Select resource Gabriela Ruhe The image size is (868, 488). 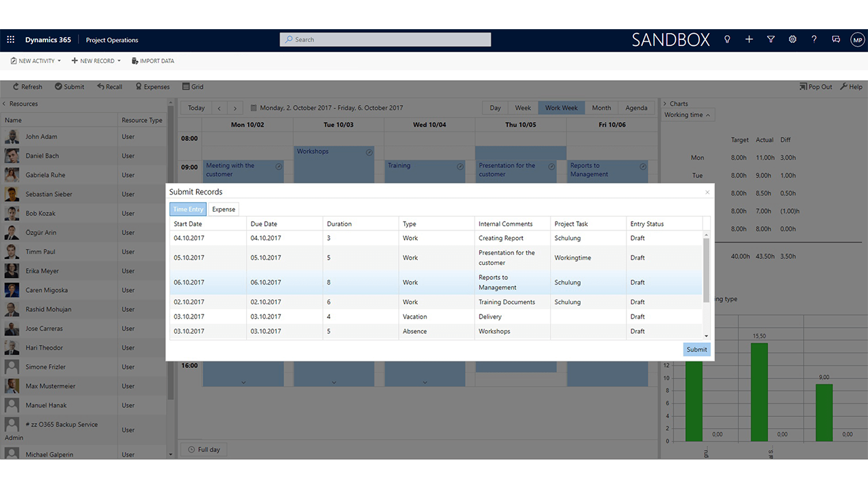click(84, 175)
